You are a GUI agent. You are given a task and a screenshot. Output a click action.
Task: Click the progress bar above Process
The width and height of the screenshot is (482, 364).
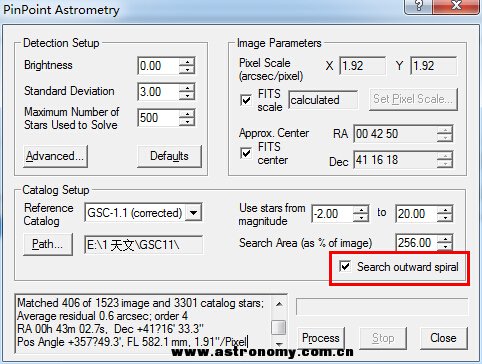tap(382, 307)
